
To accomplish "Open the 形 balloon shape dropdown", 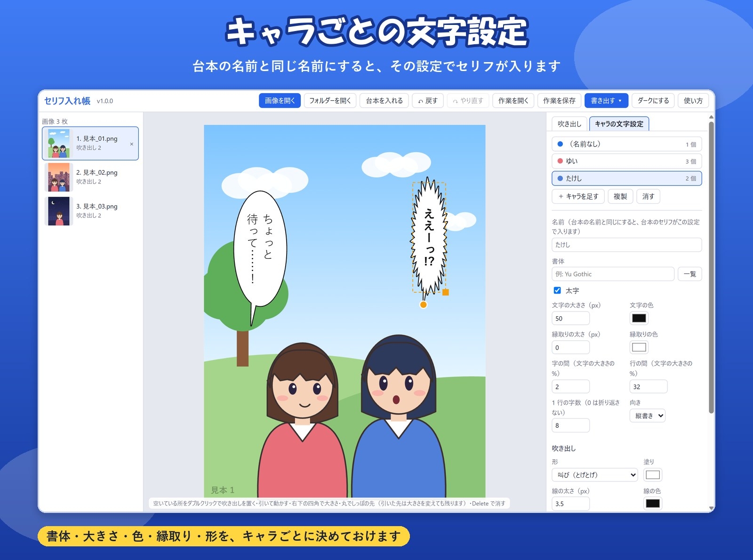I will 595,475.
